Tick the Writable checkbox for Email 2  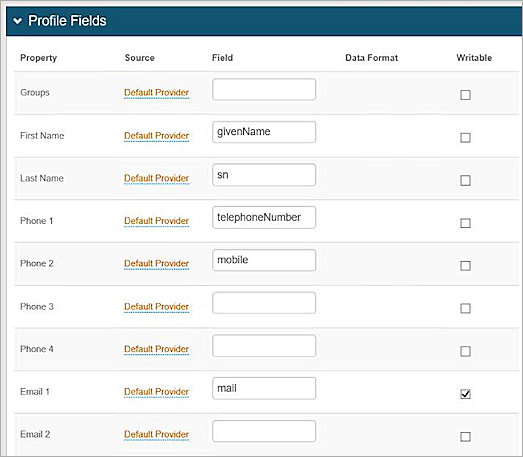tap(465, 437)
